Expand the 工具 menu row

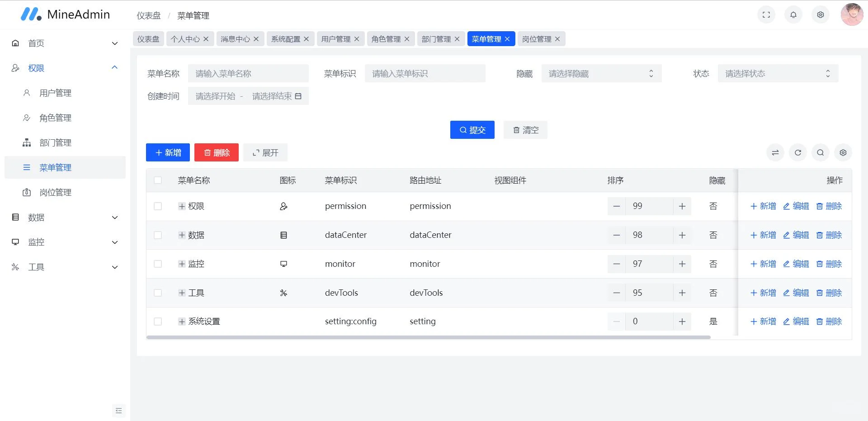182,293
